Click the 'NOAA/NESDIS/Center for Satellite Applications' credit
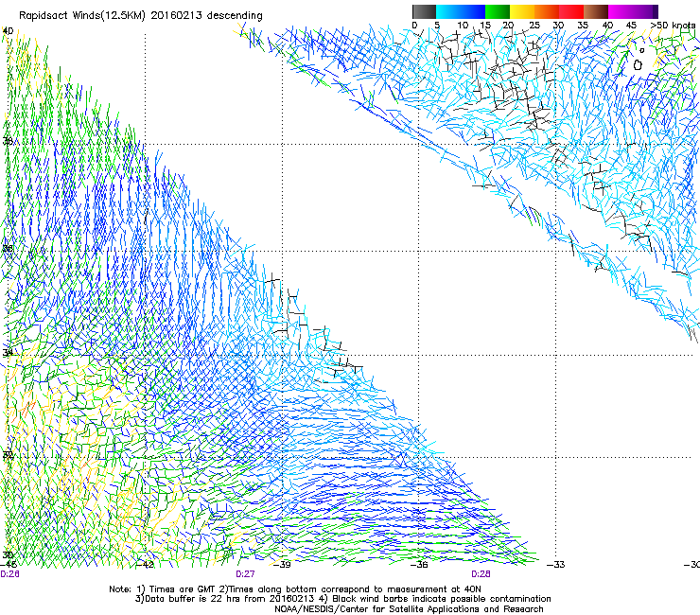 [x=409, y=609]
